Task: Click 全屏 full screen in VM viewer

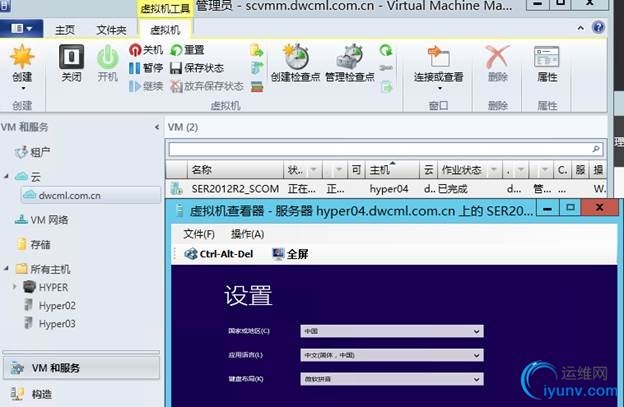Action: coord(290,254)
